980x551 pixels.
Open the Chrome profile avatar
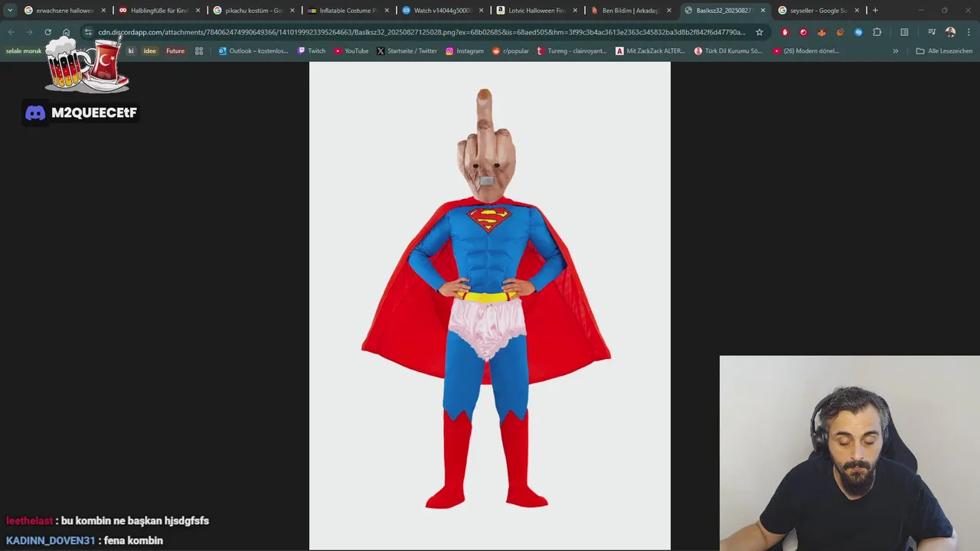click(x=950, y=32)
